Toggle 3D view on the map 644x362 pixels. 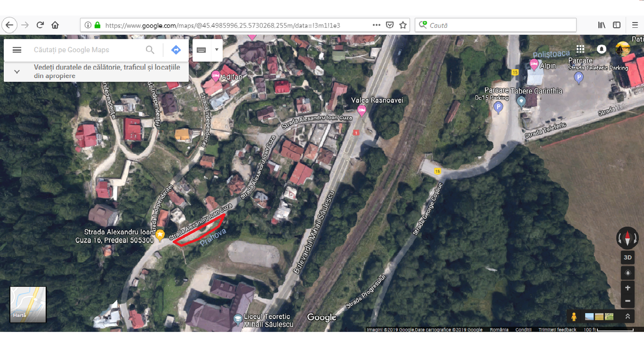[x=627, y=257]
